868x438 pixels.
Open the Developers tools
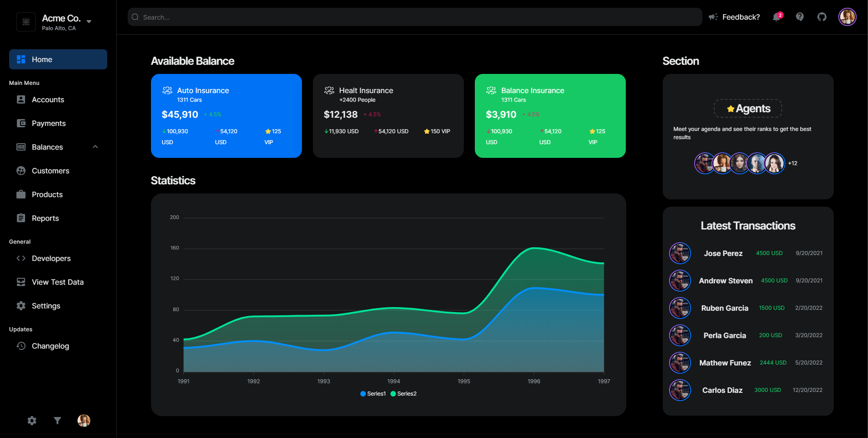(x=51, y=258)
